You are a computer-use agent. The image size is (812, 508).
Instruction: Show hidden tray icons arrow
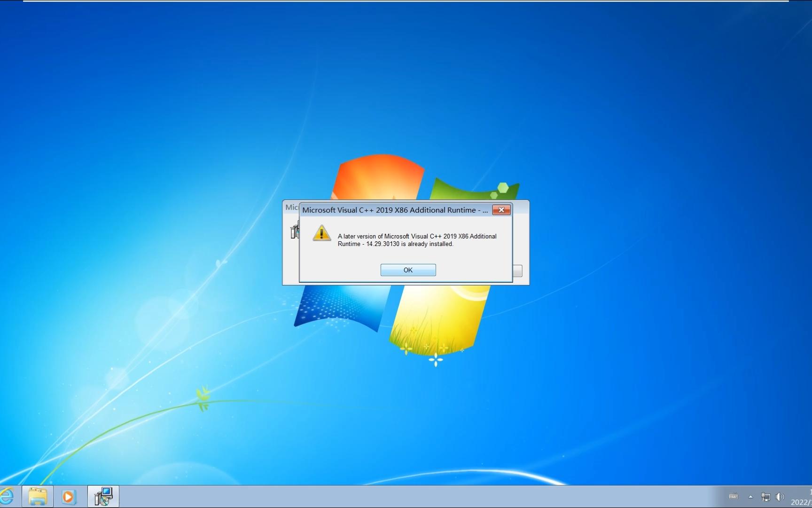click(750, 497)
